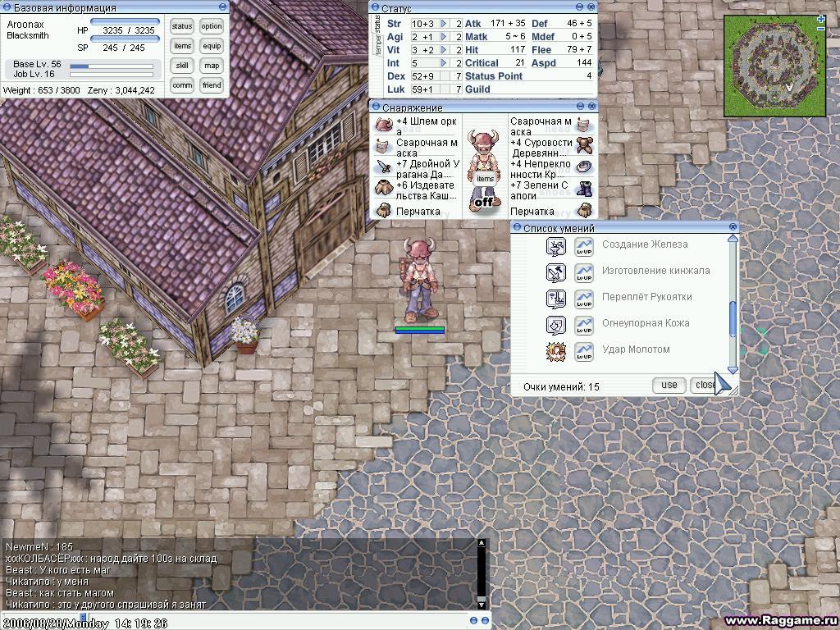The width and height of the screenshot is (840, 630).
Task: Open the skill list button
Action: (182, 66)
